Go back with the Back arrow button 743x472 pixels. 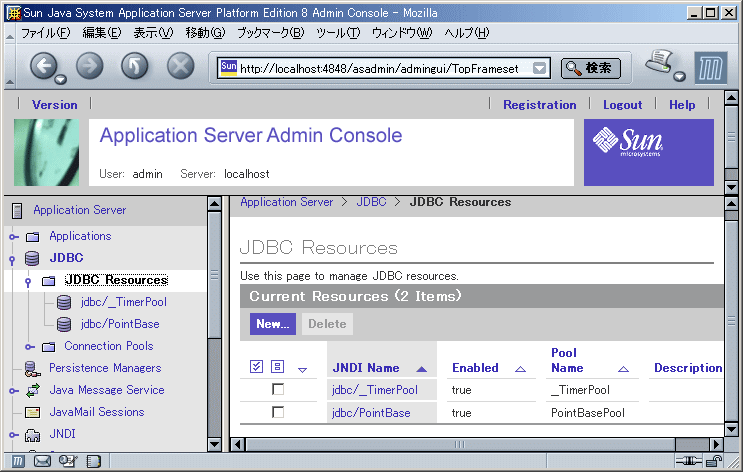tap(44, 66)
